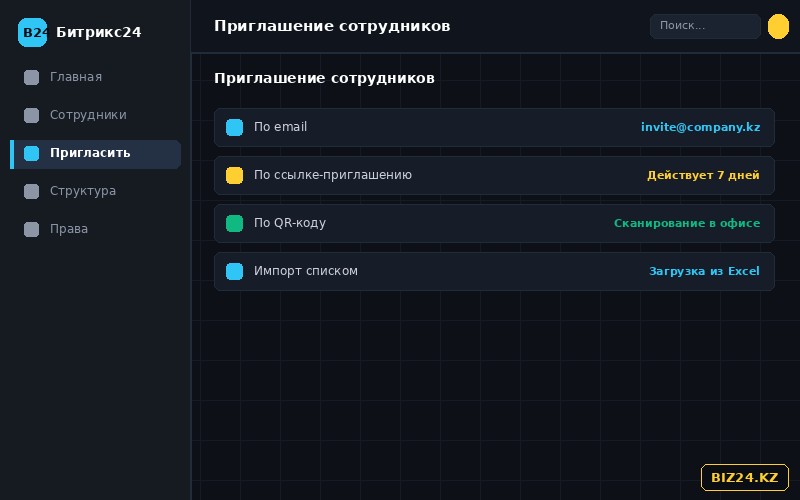This screenshot has height=500, width=800.
Task: Go to Главная in sidebar
Action: [95, 78]
